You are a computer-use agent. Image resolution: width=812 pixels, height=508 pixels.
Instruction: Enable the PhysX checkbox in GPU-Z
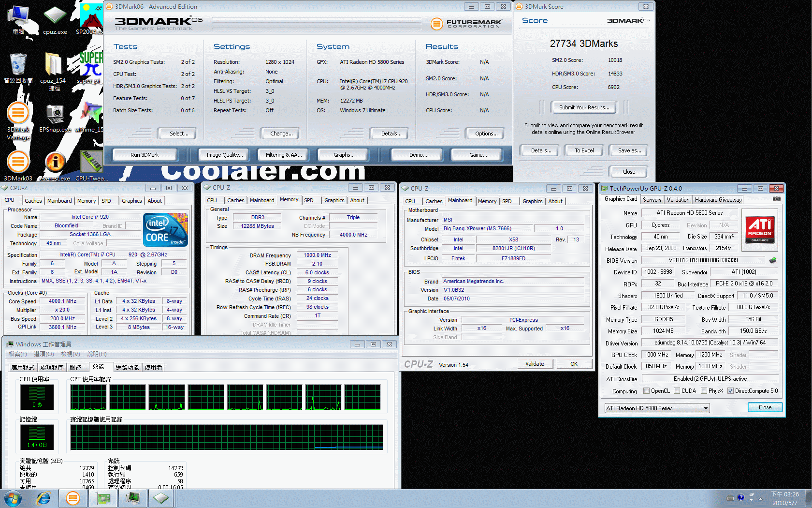(704, 391)
